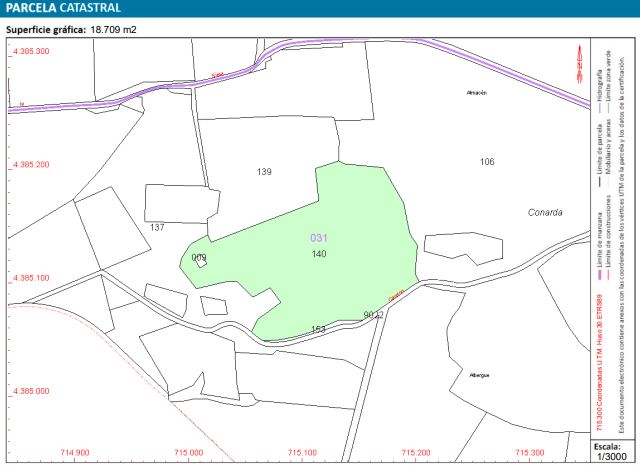
Task: Click parcel number 106
Action: click(x=487, y=162)
